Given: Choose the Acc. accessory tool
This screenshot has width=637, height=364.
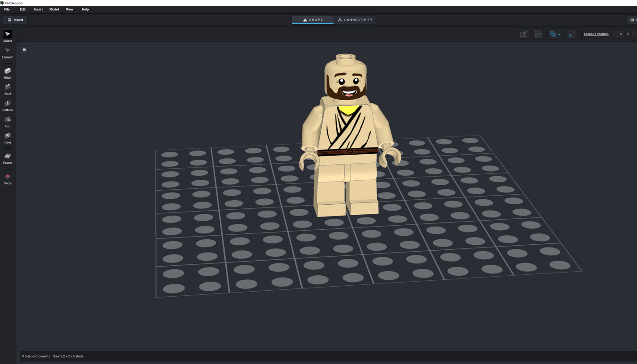Looking at the screenshot, I should coord(8,121).
